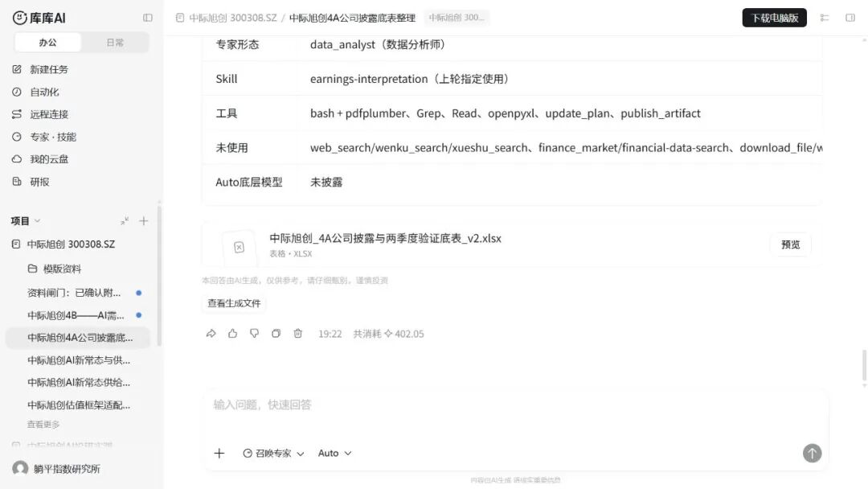Open 研报 in the sidebar

(x=39, y=182)
